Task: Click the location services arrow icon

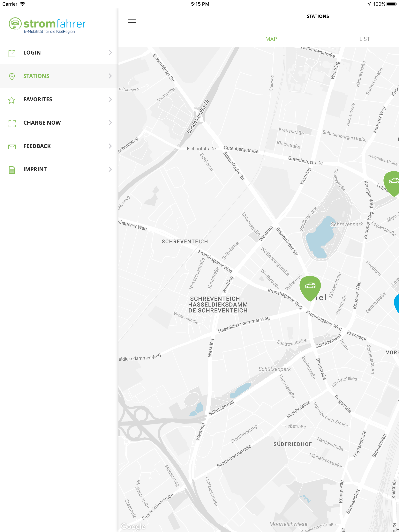Action: click(x=369, y=4)
